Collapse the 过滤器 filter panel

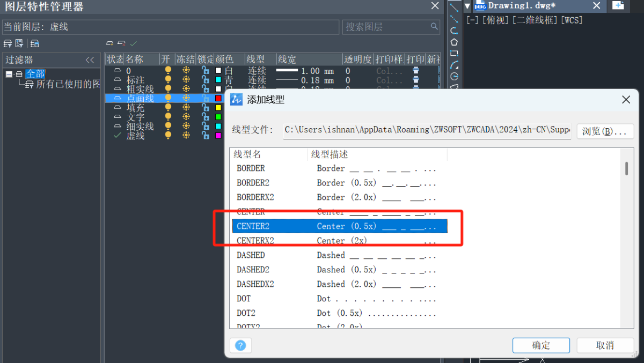[x=90, y=60]
